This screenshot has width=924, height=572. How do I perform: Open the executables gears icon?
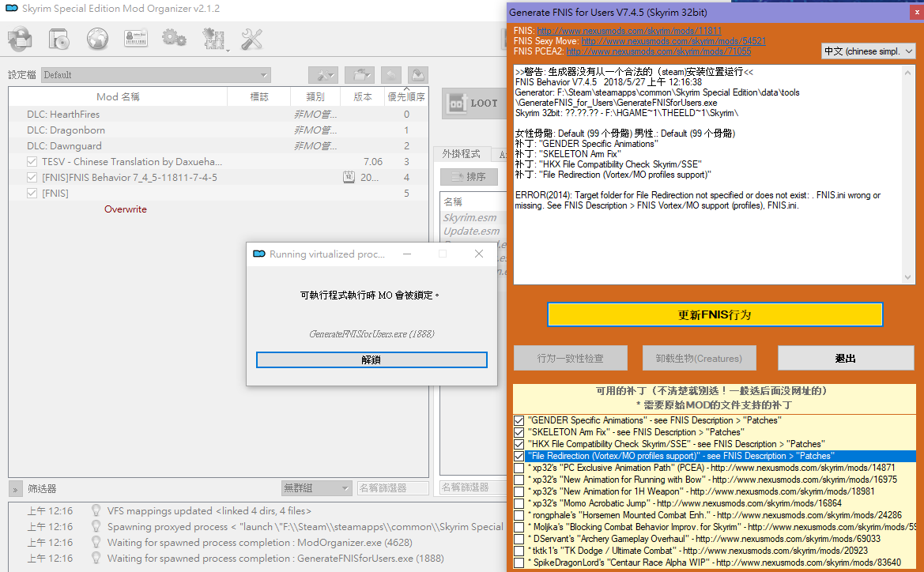(x=174, y=39)
